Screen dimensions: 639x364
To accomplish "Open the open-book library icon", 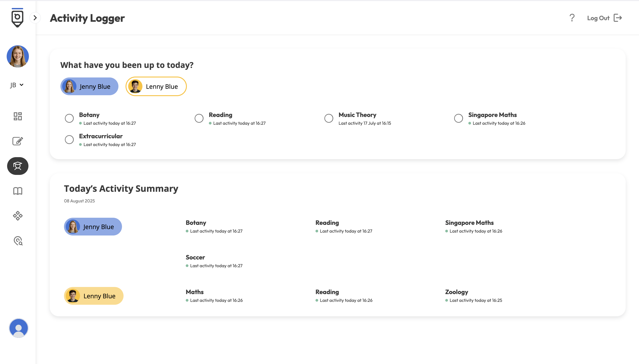I will 18,191.
